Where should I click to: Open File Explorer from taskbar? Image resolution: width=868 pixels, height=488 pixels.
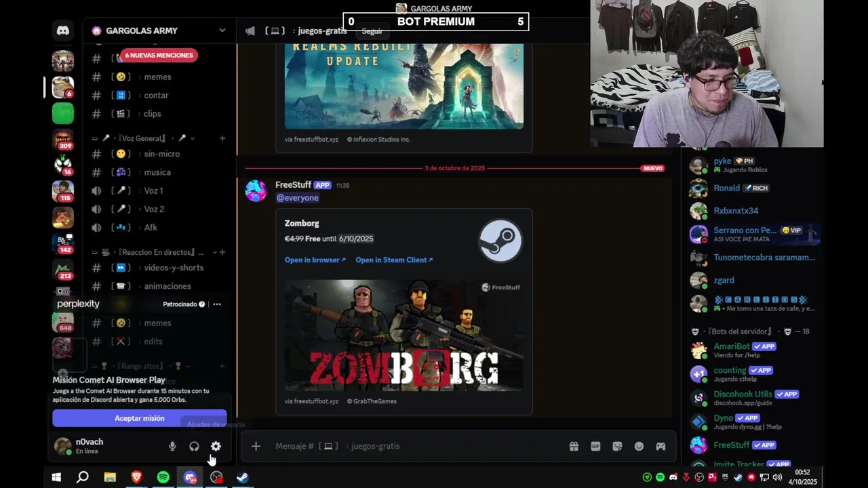[110, 477]
